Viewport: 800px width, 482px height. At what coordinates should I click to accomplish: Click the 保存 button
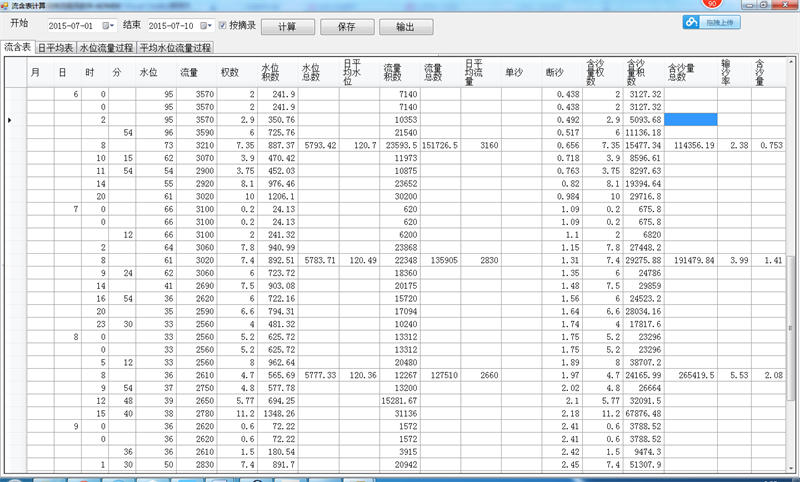[x=348, y=26]
